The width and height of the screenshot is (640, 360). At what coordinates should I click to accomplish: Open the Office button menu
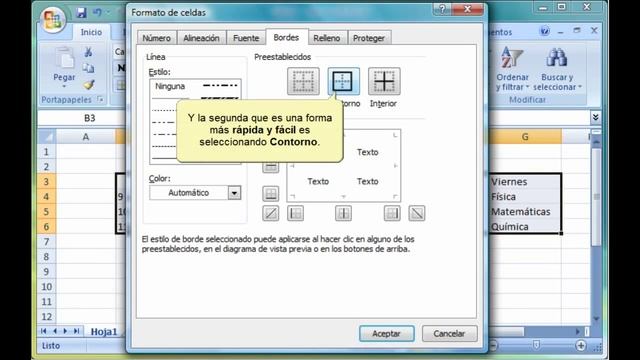pos(53,19)
